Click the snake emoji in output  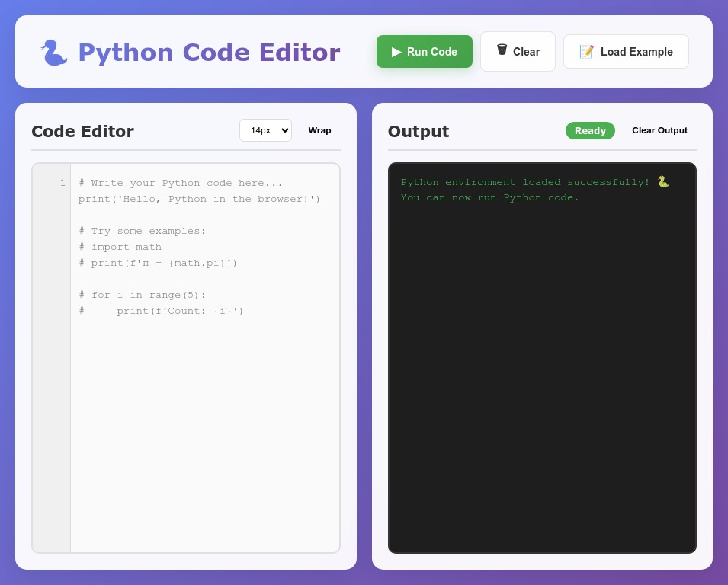pos(663,182)
